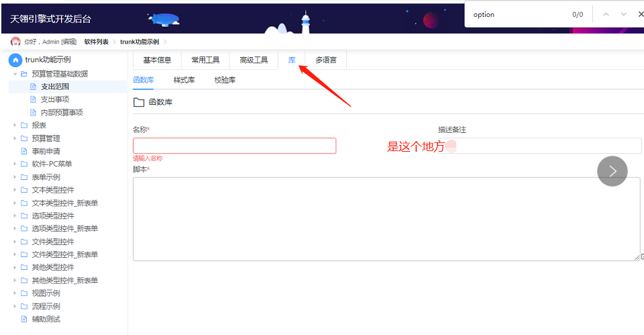Click the Admin avatar icon

(15, 42)
